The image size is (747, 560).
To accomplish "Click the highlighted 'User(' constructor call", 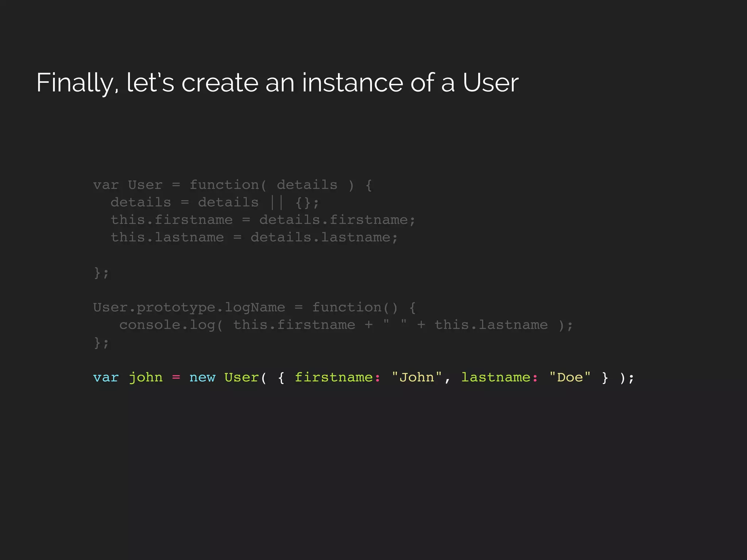I will pyautogui.click(x=245, y=377).
